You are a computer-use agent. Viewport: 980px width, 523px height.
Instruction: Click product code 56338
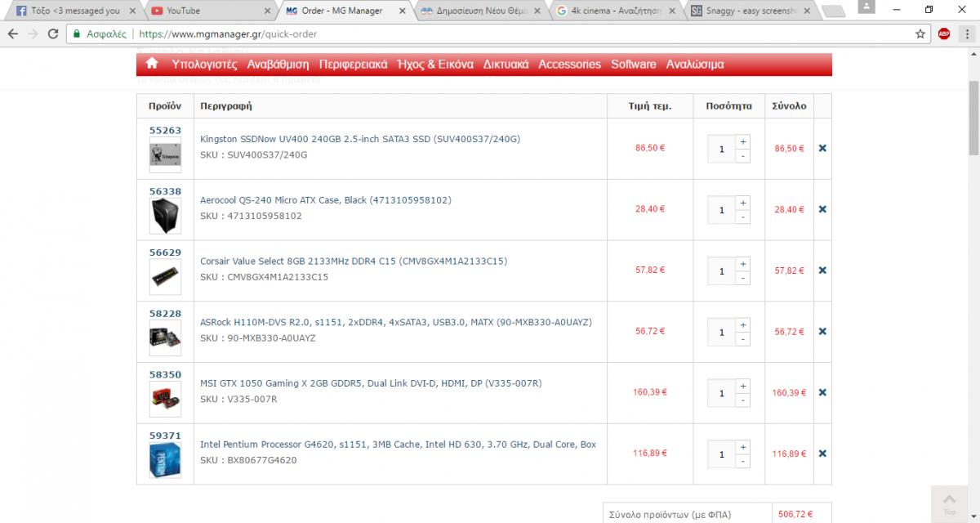(165, 191)
